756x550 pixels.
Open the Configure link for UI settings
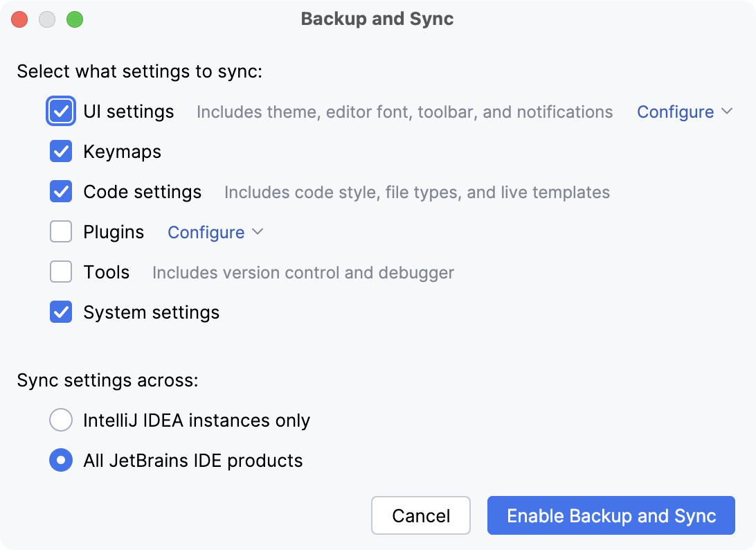[x=676, y=112]
